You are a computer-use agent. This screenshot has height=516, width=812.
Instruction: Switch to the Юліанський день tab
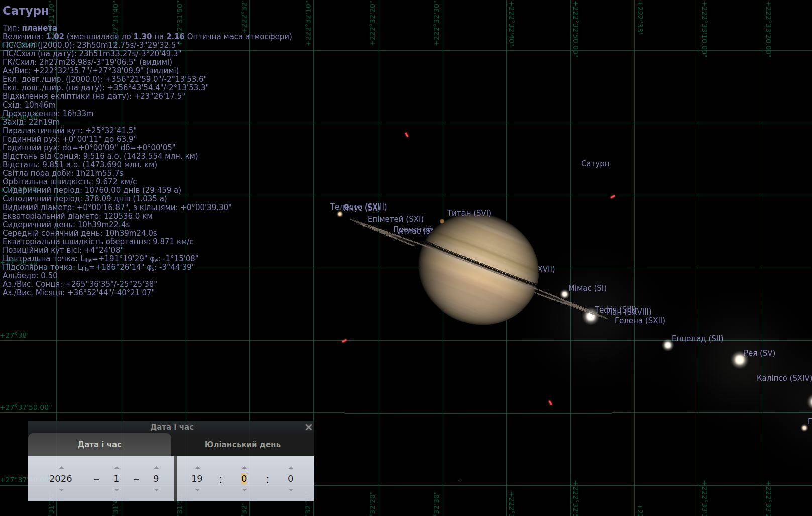pos(243,445)
